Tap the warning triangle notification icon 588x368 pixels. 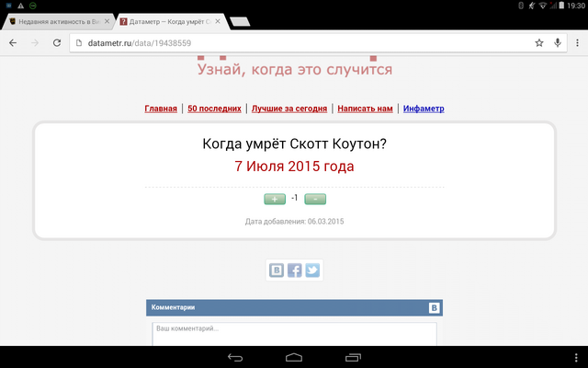pos(20,6)
